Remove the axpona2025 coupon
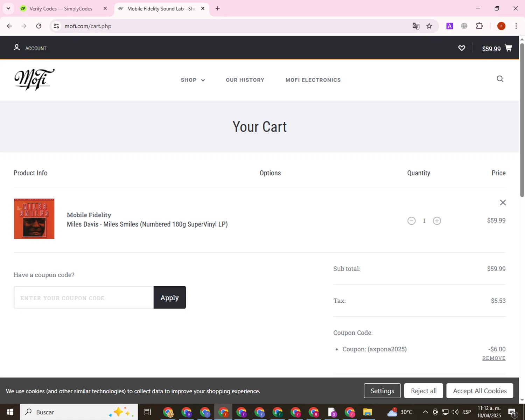525x420 pixels. pos(494,358)
